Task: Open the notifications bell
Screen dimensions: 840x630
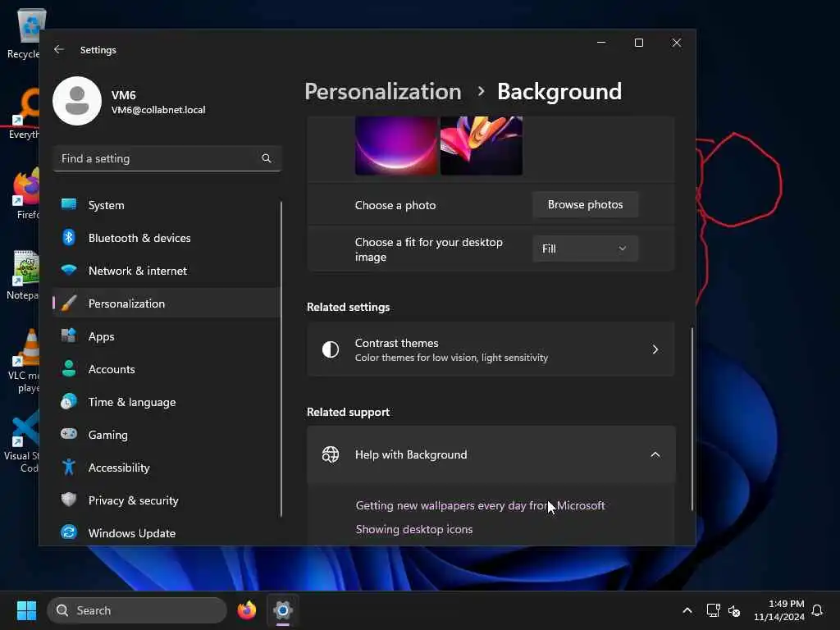Action: (818, 610)
